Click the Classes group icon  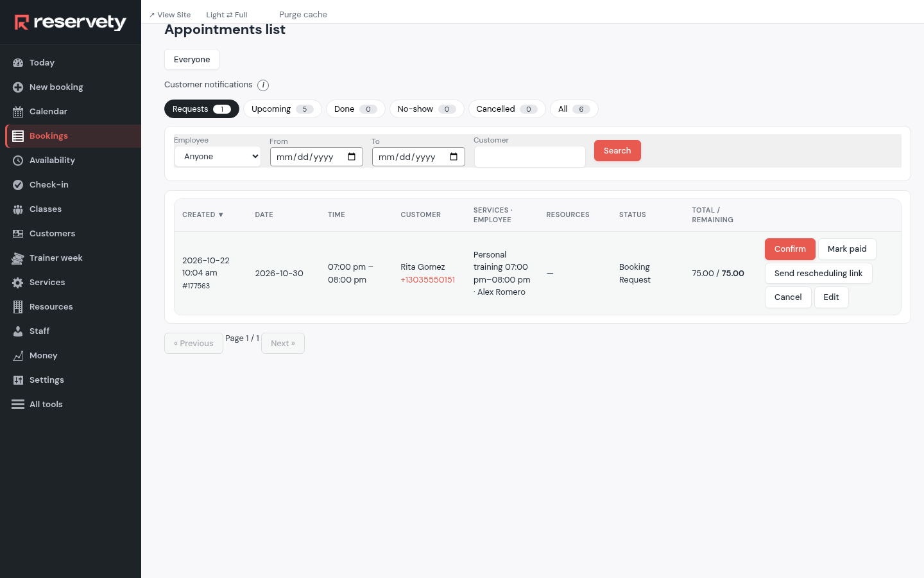(x=18, y=209)
